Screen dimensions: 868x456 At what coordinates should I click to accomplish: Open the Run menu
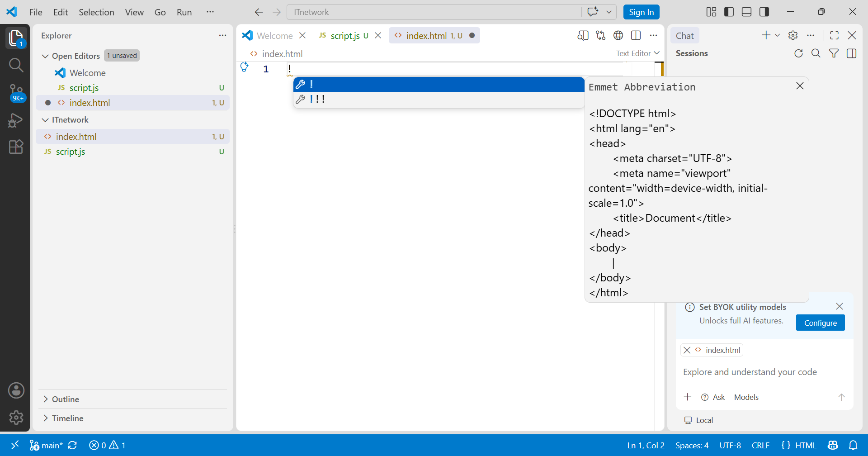(184, 12)
